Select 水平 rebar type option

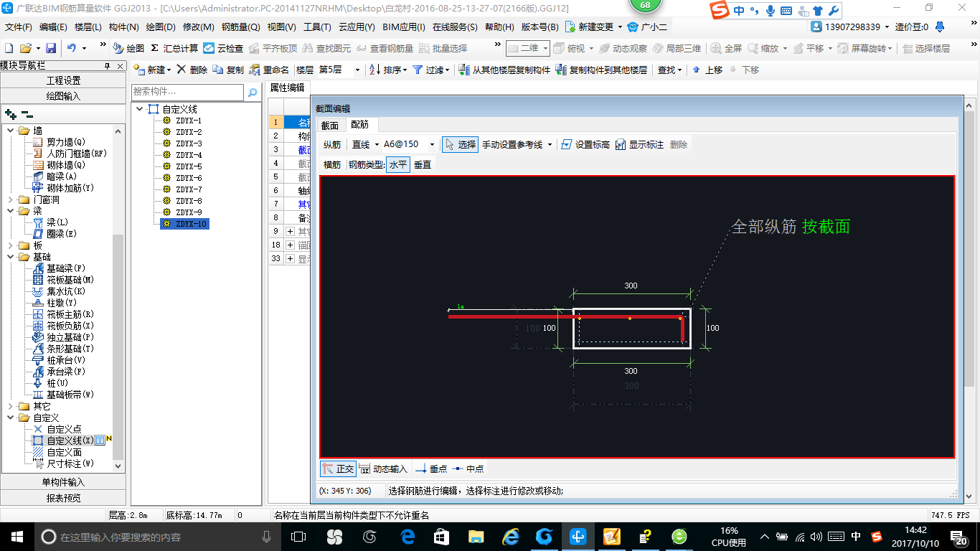(x=398, y=164)
